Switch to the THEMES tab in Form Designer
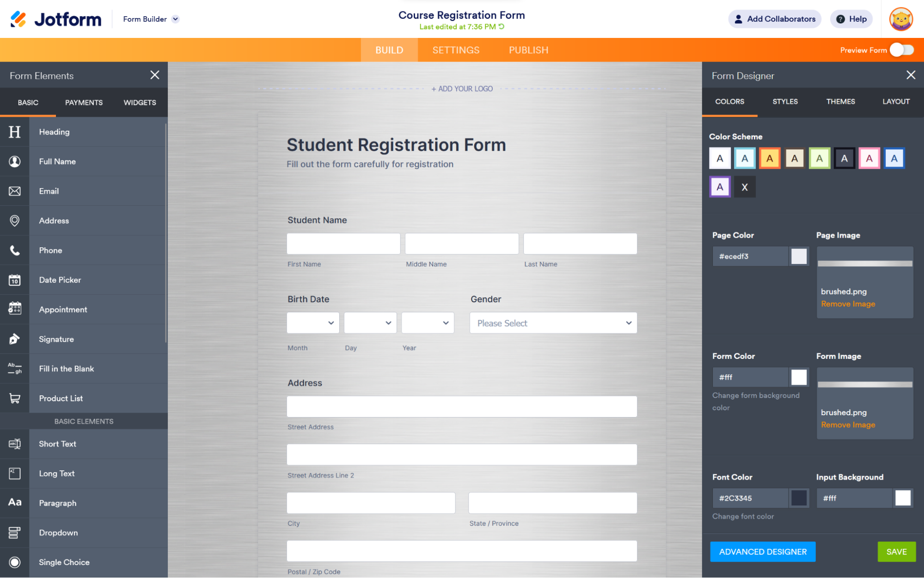This screenshot has height=578, width=924. (840, 100)
